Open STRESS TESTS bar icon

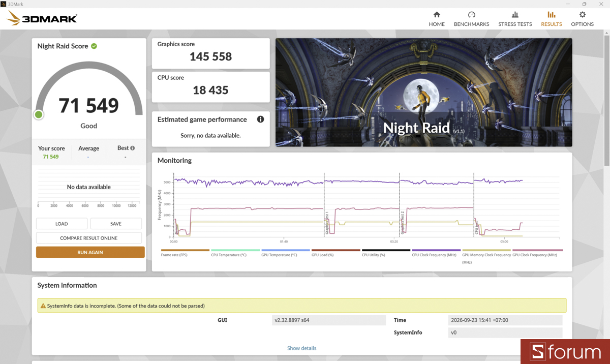coord(515,15)
